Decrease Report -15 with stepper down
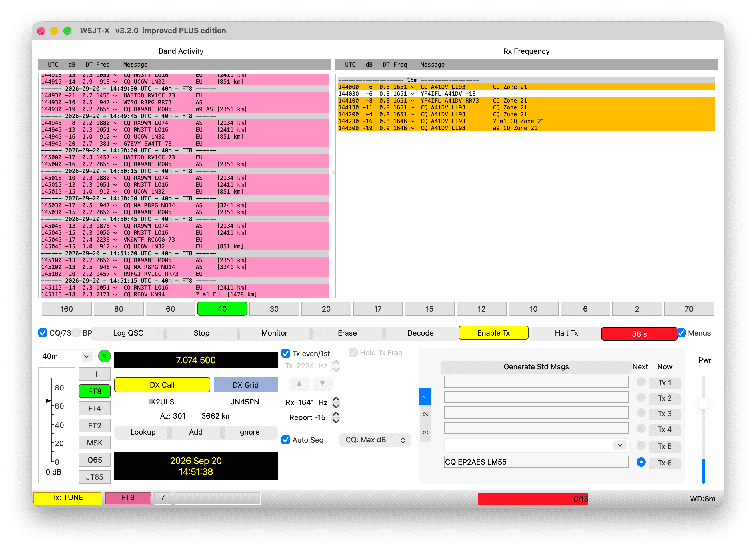This screenshot has height=550, width=756. [x=336, y=421]
